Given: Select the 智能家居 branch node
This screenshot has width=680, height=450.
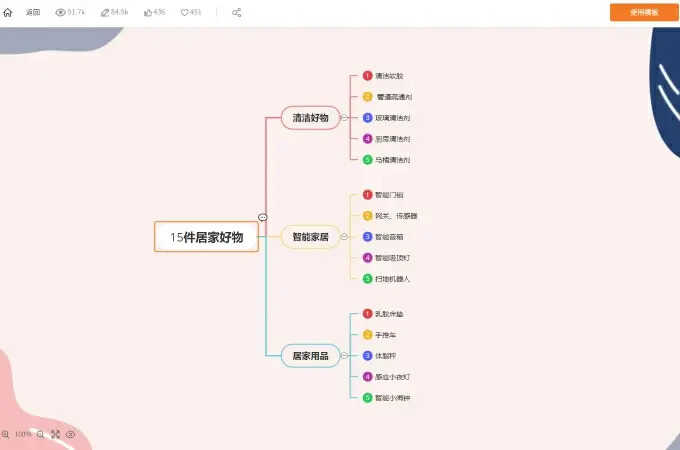Looking at the screenshot, I should pos(311,237).
